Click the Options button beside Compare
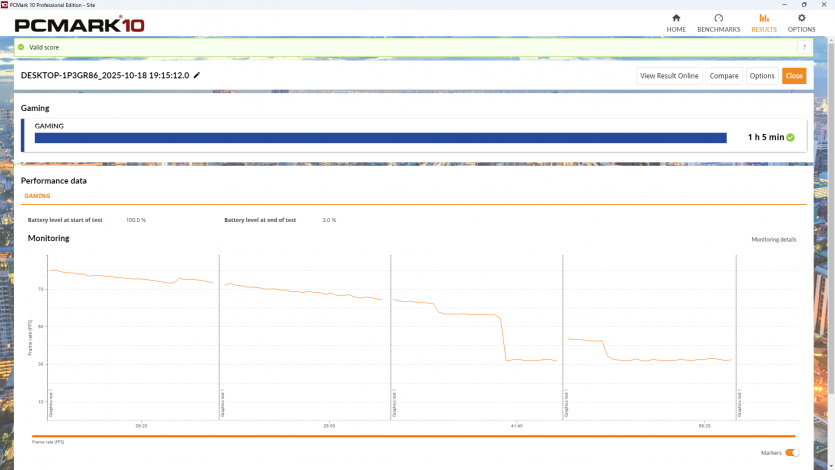The height and width of the screenshot is (470, 835). coord(762,76)
